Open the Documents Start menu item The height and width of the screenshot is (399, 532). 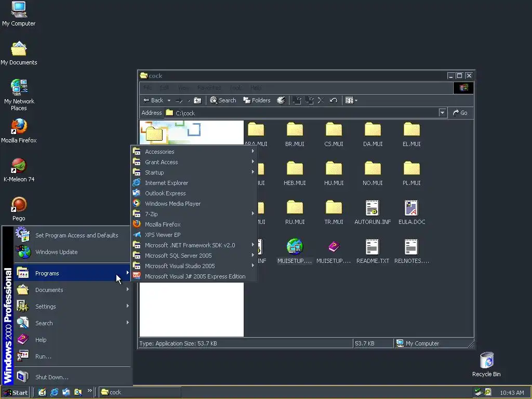click(72, 290)
